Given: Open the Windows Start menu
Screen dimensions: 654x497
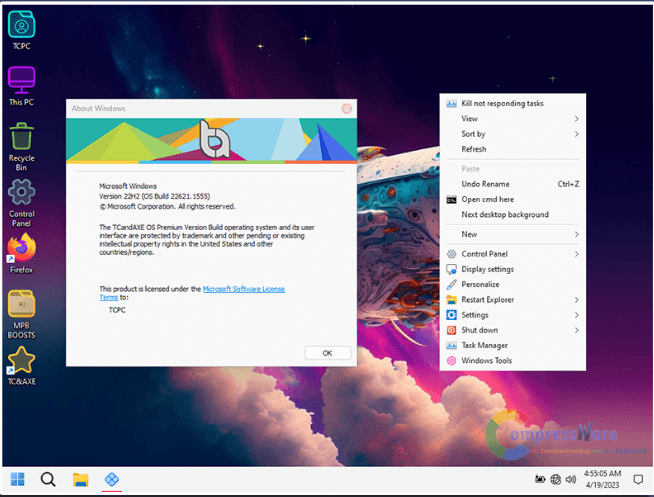Looking at the screenshot, I should tap(17, 479).
